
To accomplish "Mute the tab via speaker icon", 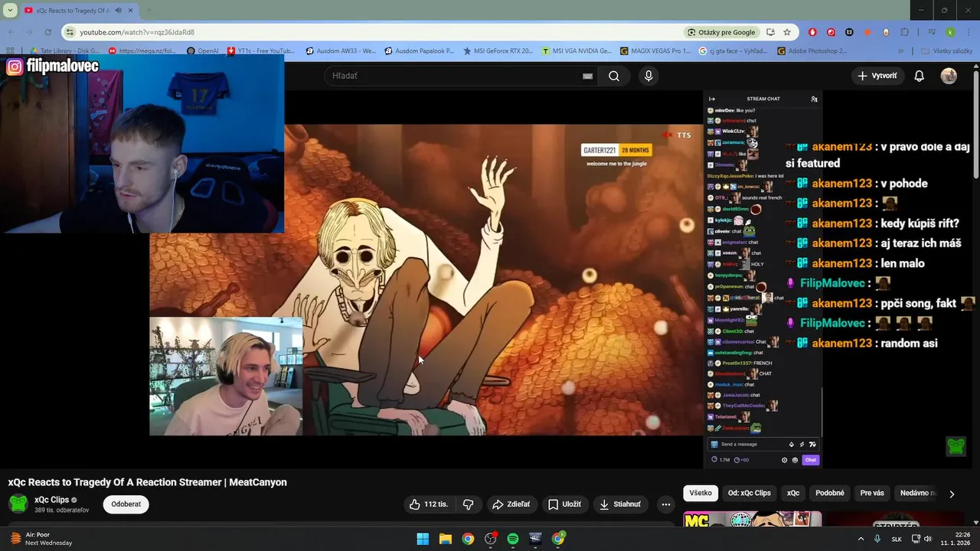I will (118, 10).
